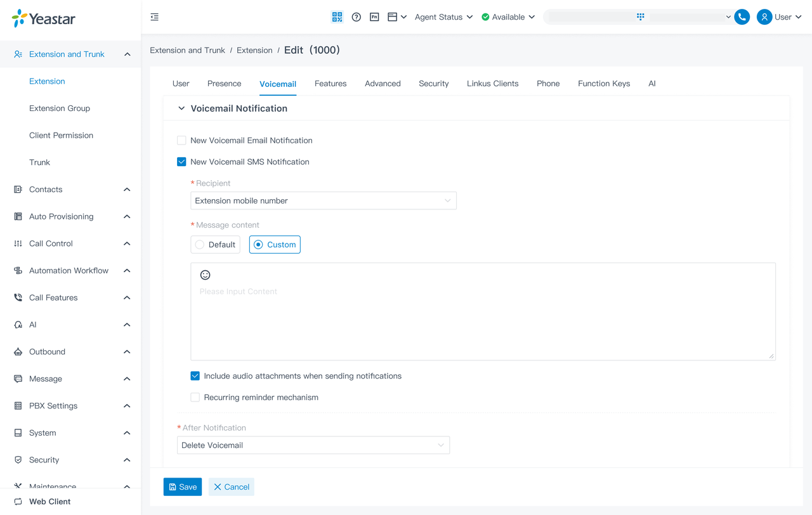Viewport: 812px width, 515px height.
Task: Click the System sidebar icon
Action: tap(18, 433)
